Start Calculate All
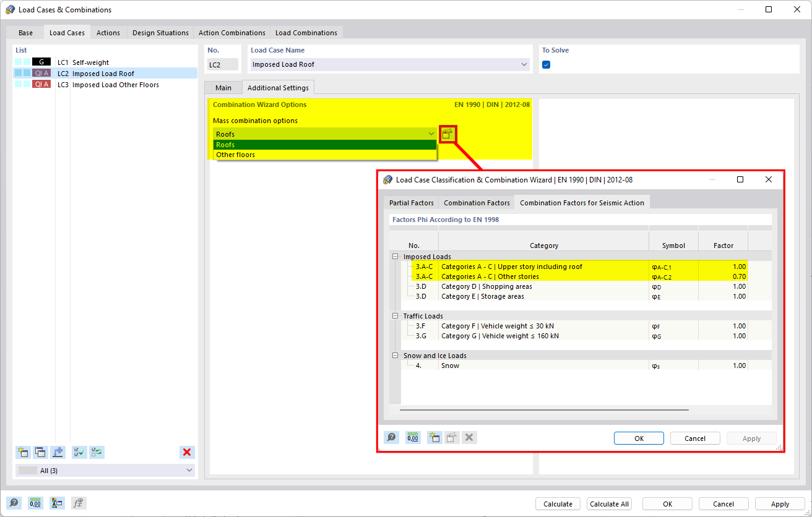Viewport: 812px width, 517px height. [609, 503]
